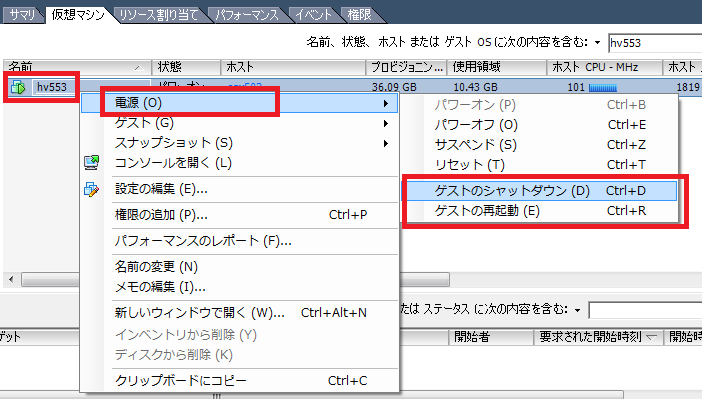The height and width of the screenshot is (399, 702).
Task: Click the 10.43 GB used space value
Action: pos(475,87)
